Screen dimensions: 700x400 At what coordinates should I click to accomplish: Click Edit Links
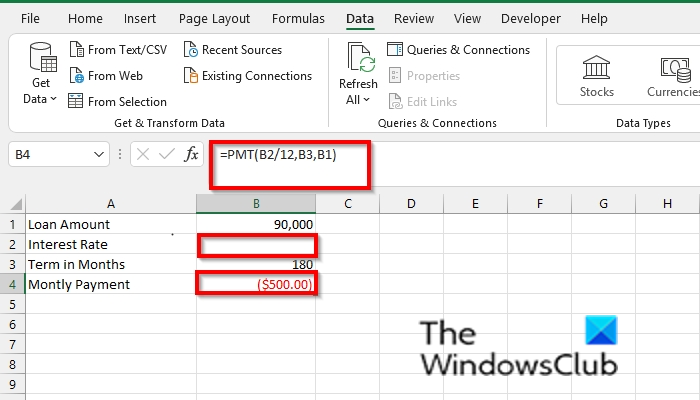click(x=423, y=102)
